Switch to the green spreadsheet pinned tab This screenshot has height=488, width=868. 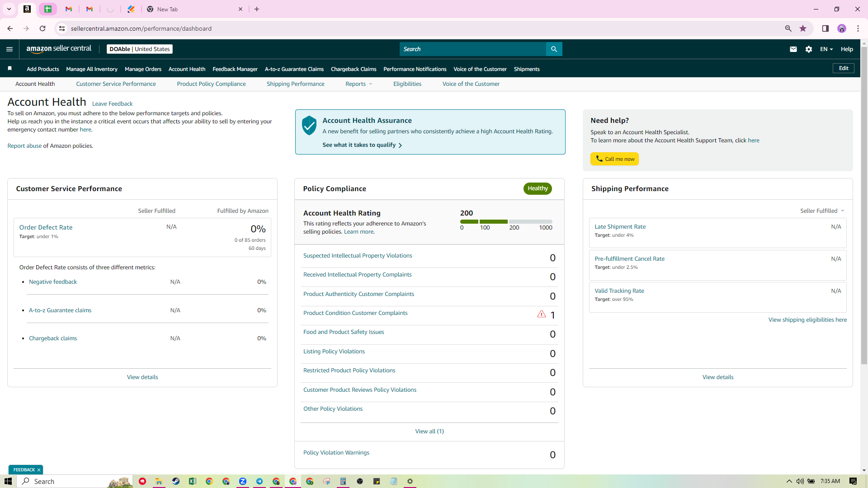[48, 9]
